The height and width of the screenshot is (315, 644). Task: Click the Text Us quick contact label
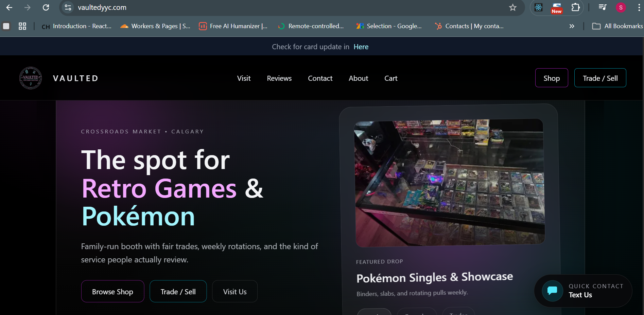coord(580,295)
